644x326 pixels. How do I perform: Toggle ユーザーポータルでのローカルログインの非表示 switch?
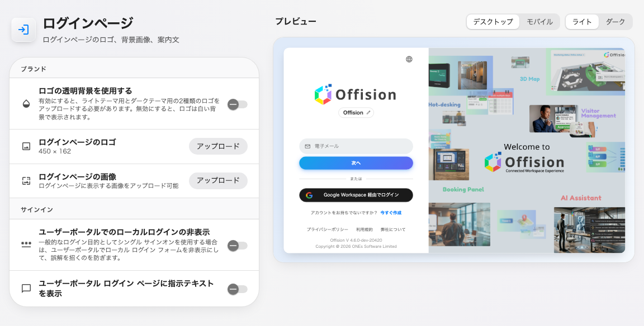(238, 246)
